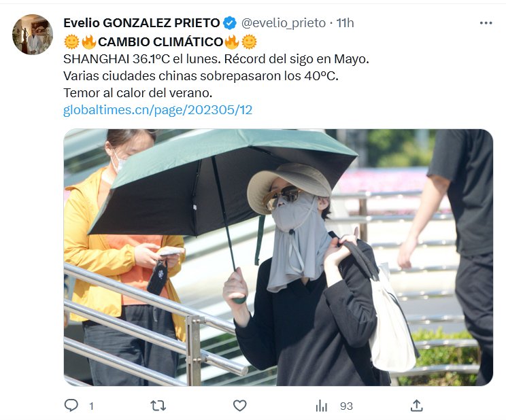
Task: Click the reply count number 1
Action: (91, 406)
